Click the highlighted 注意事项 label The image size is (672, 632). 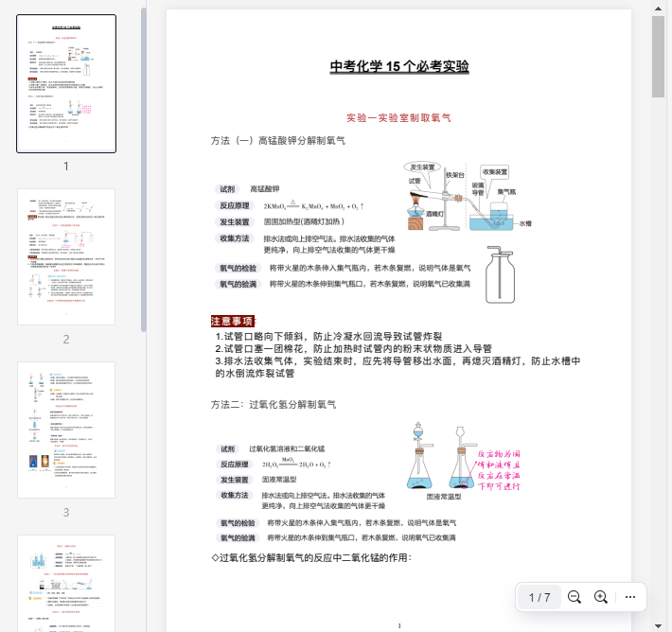pyautogui.click(x=233, y=322)
